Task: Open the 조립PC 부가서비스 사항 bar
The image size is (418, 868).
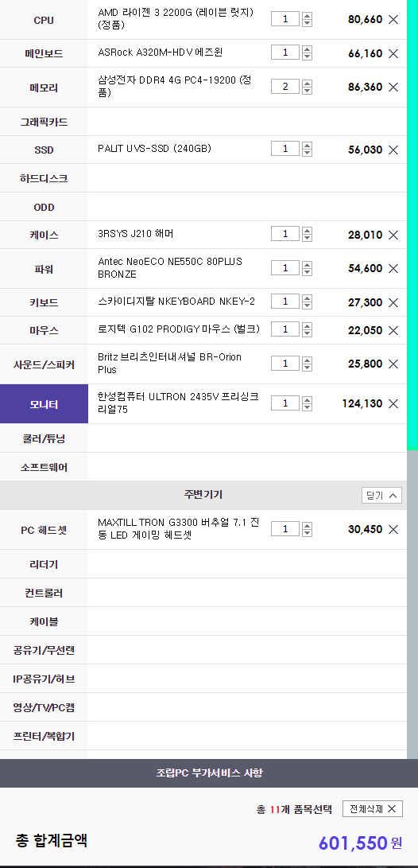Action: (x=209, y=773)
